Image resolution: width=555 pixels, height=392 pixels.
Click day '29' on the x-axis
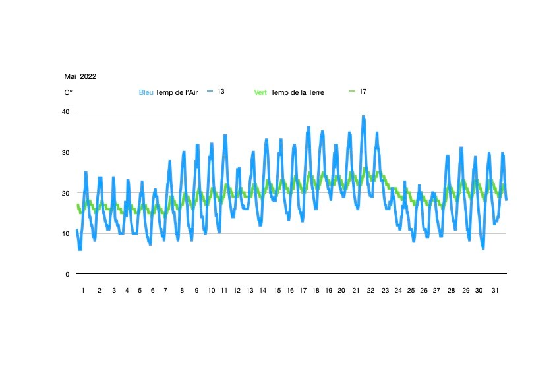click(x=466, y=290)
